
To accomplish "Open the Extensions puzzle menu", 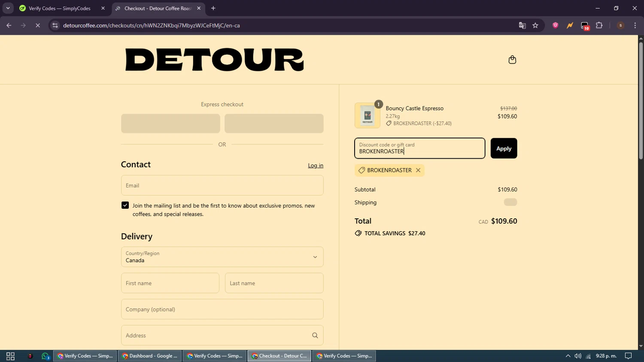I will tap(599, 25).
